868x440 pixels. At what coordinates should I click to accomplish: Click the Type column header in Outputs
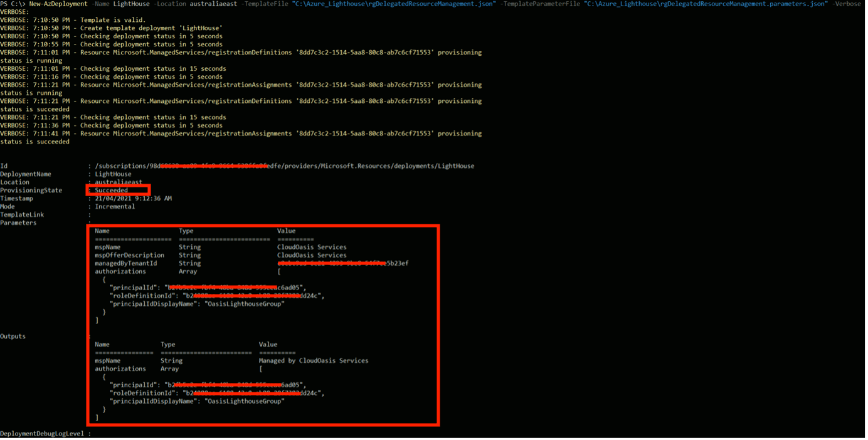pyautogui.click(x=167, y=345)
